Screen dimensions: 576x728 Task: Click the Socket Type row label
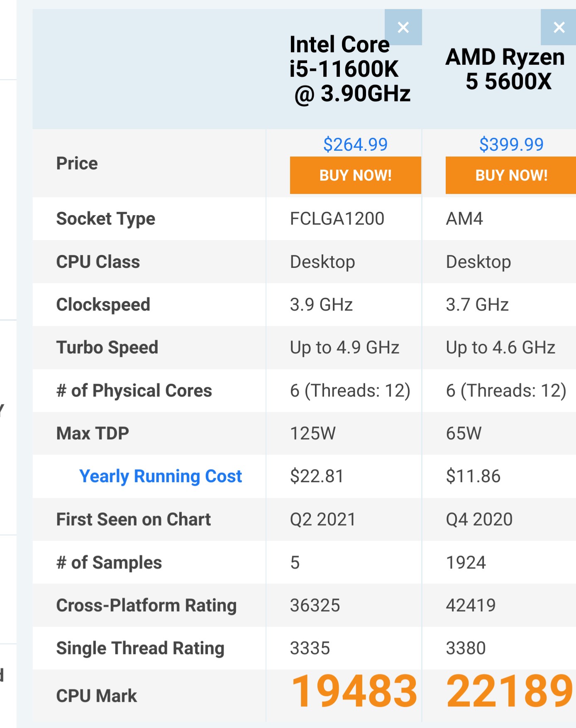point(106,219)
